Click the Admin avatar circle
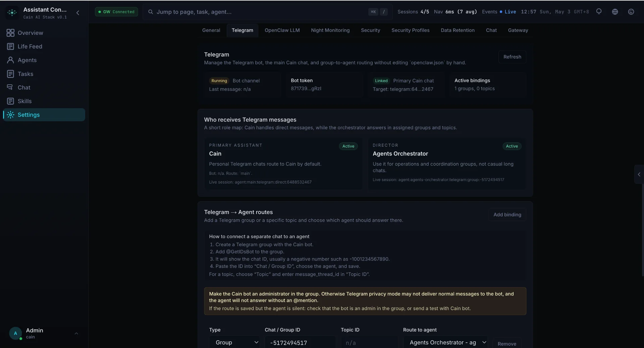The image size is (644, 348). (x=15, y=333)
